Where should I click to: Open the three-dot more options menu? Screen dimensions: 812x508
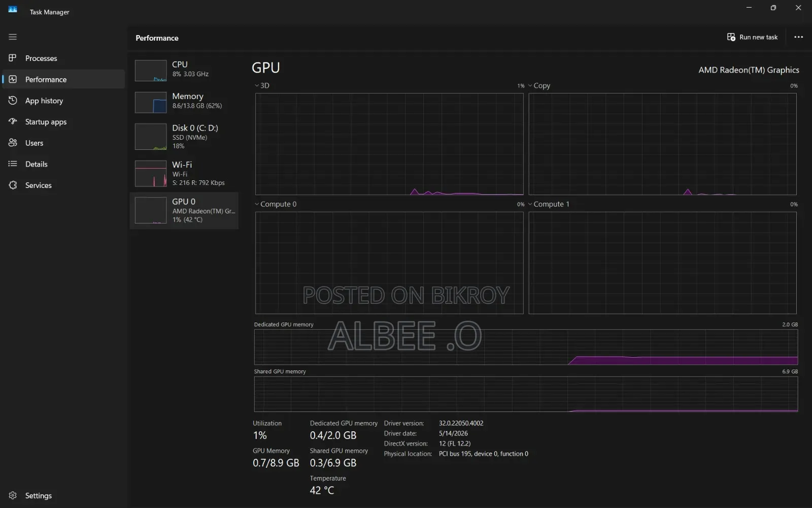coord(798,37)
